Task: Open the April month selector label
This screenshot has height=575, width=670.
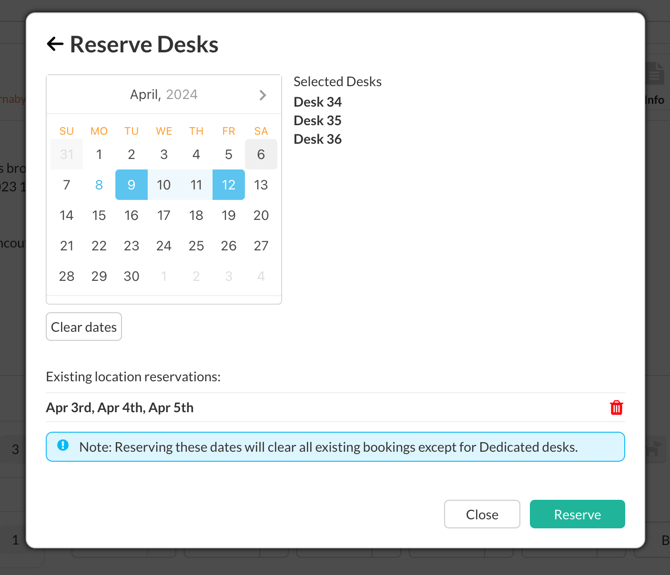Action: [144, 95]
